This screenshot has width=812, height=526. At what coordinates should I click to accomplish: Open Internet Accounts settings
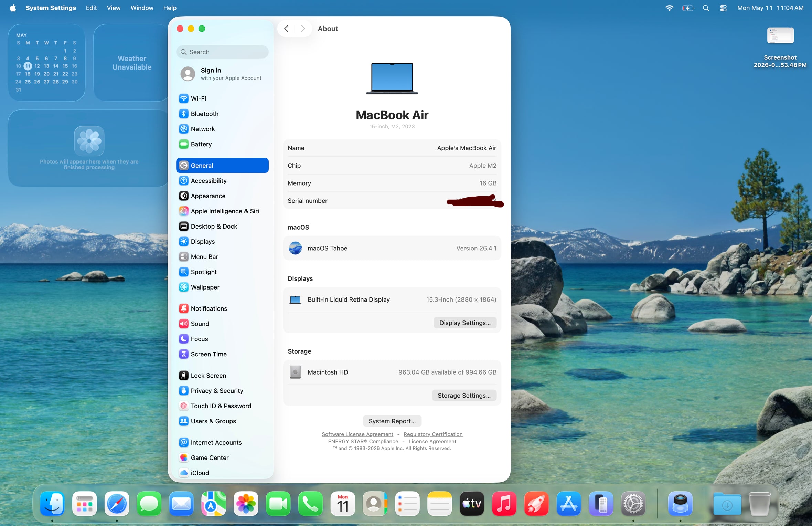(222, 442)
